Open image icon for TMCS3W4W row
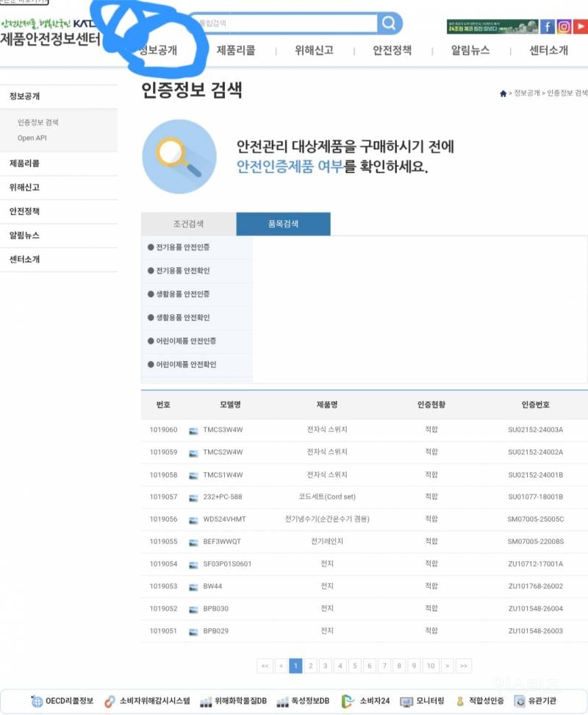This screenshot has height=715, width=588. pyautogui.click(x=193, y=430)
